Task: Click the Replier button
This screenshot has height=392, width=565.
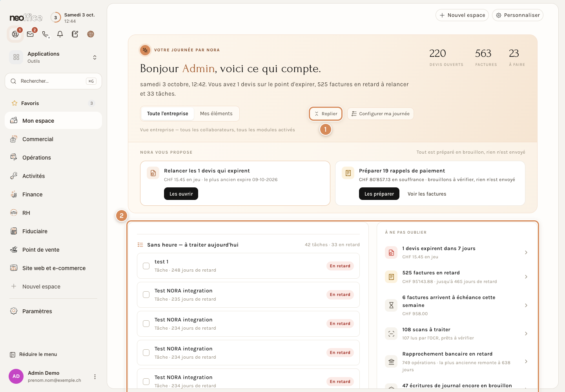Action: [326, 114]
